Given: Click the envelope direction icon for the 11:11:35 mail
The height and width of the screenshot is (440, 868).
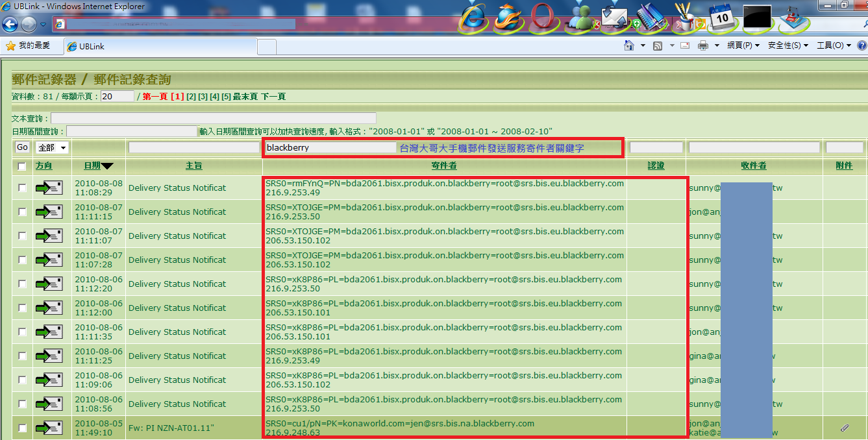Looking at the screenshot, I should [x=49, y=332].
